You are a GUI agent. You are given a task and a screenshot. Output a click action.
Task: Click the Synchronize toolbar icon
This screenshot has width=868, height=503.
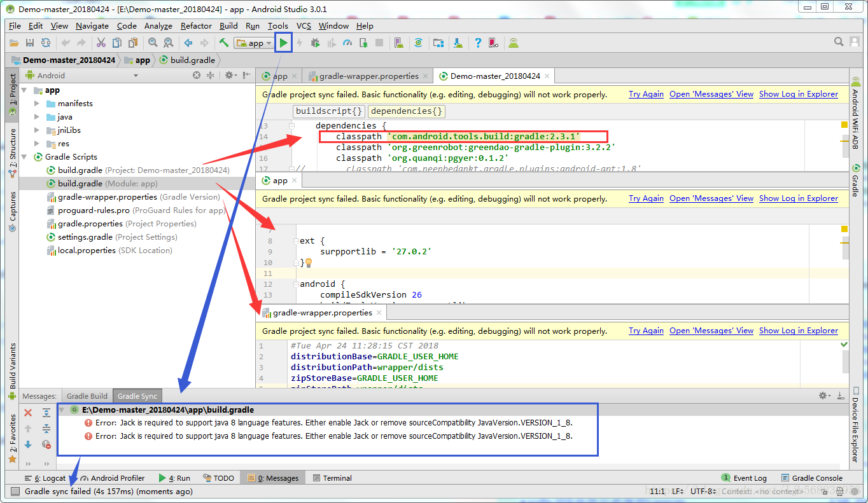pyautogui.click(x=46, y=43)
